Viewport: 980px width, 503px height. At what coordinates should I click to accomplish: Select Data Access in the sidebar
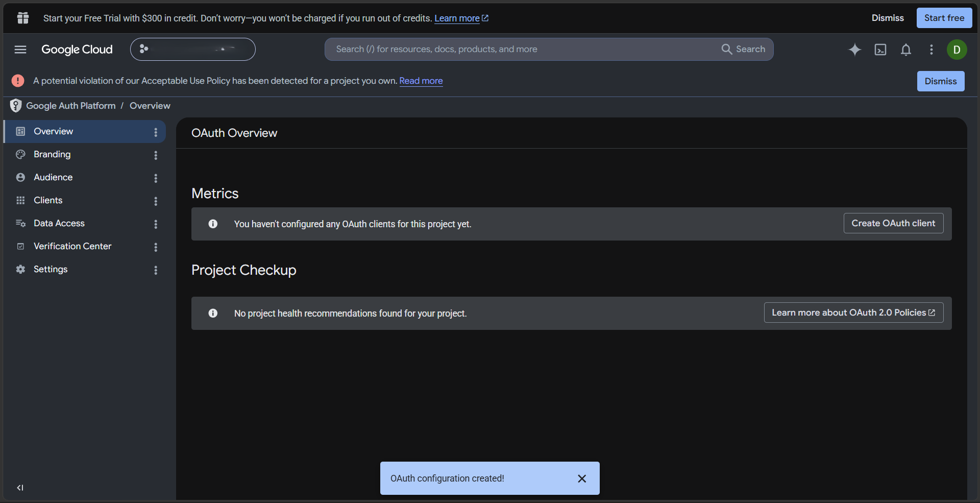coord(85,223)
